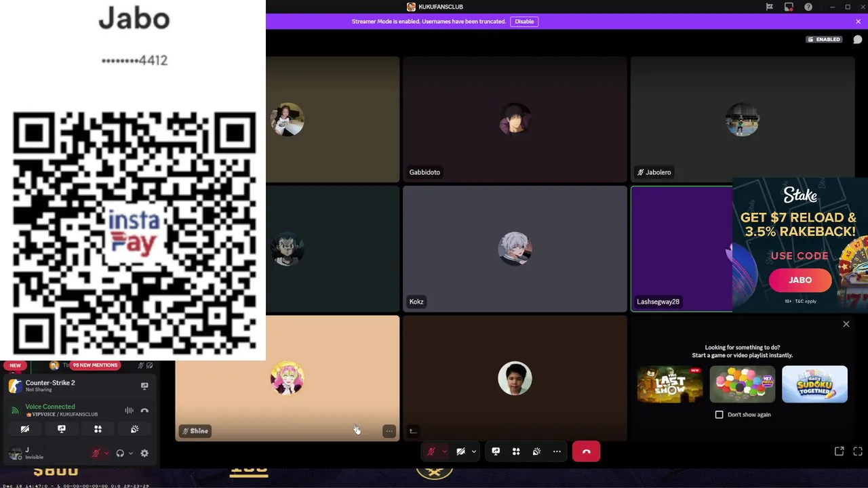Share your screen from bottom call bar

(x=496, y=451)
